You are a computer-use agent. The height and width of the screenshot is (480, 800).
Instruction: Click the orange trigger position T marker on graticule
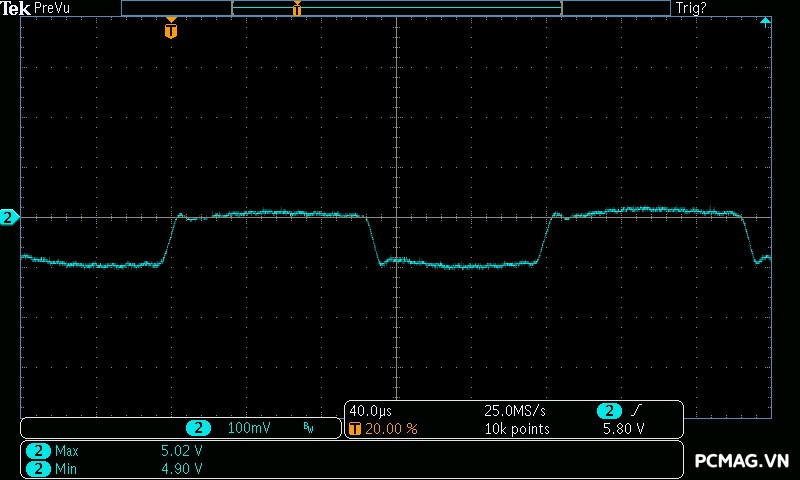(171, 30)
